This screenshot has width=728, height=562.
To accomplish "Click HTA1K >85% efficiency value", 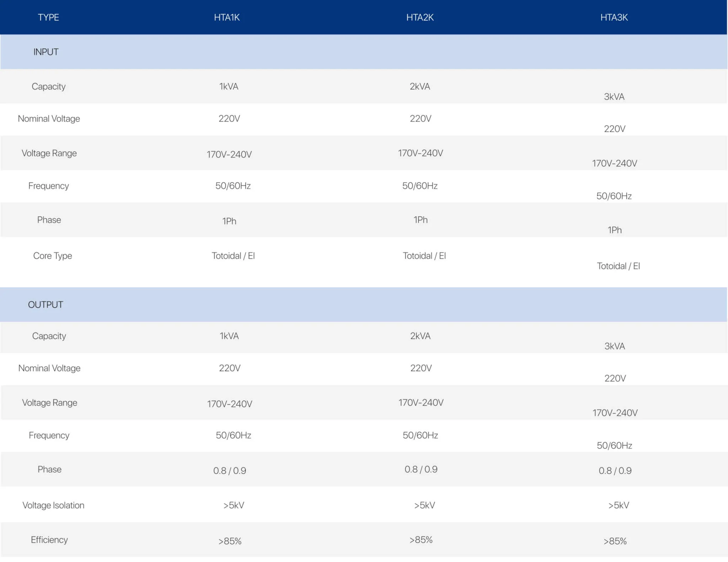I will [230, 541].
